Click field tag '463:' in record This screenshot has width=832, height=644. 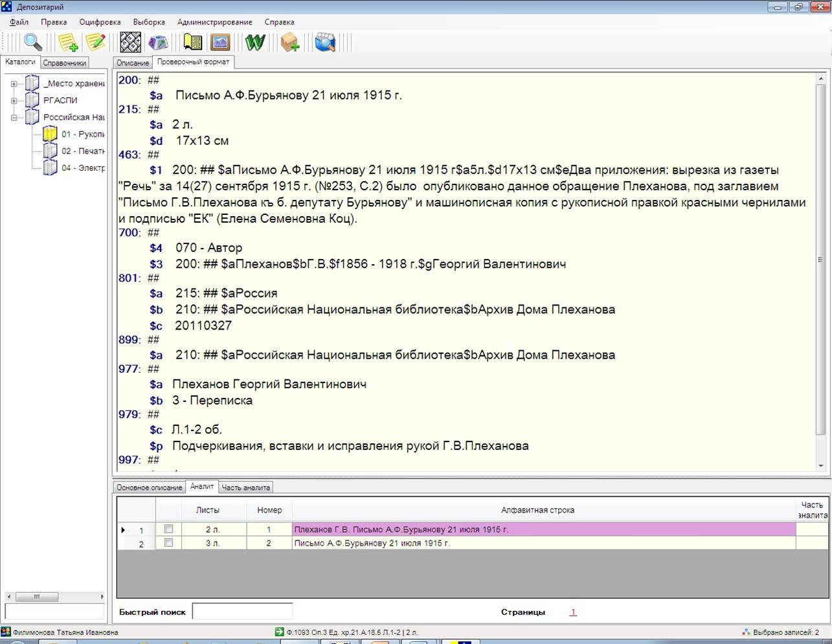pos(129,155)
